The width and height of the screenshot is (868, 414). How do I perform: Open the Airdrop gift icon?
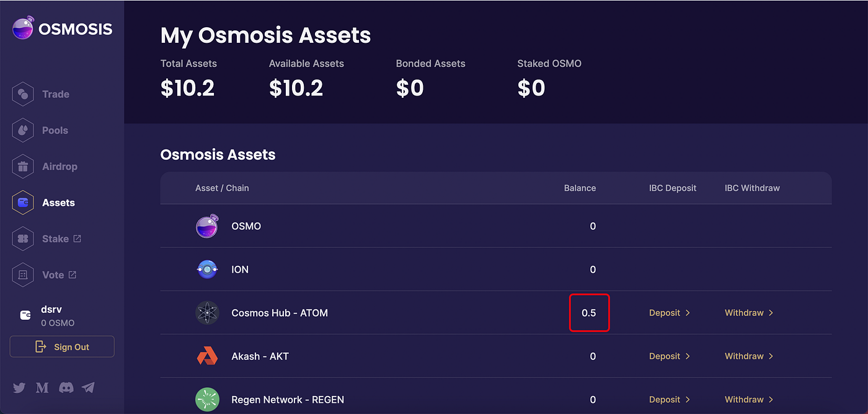coord(23,167)
